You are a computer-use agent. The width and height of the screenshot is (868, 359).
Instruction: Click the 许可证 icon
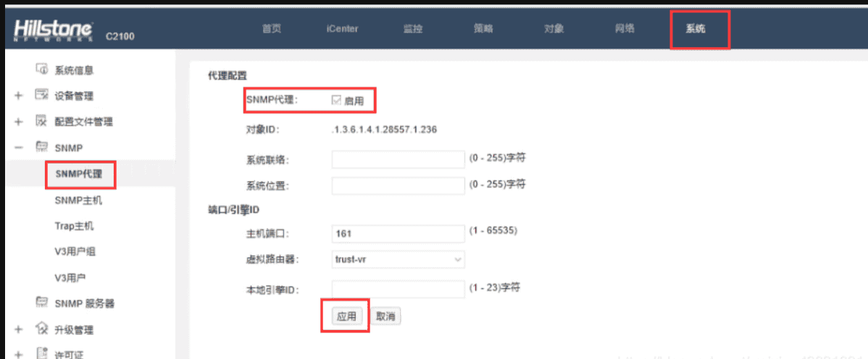tap(42, 353)
